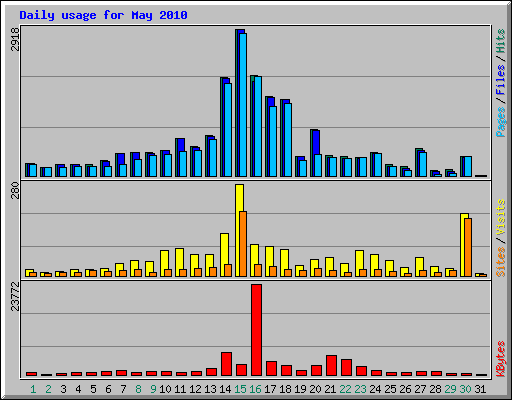Click day label 20 on the x-axis
512x400 pixels.
[x=315, y=389]
